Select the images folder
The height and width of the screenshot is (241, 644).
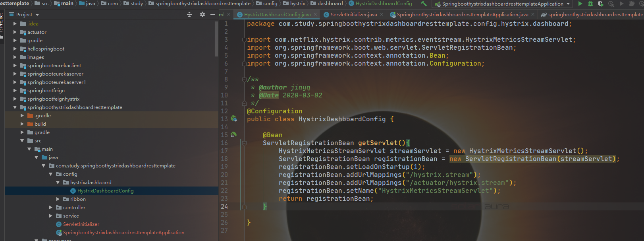[35, 57]
